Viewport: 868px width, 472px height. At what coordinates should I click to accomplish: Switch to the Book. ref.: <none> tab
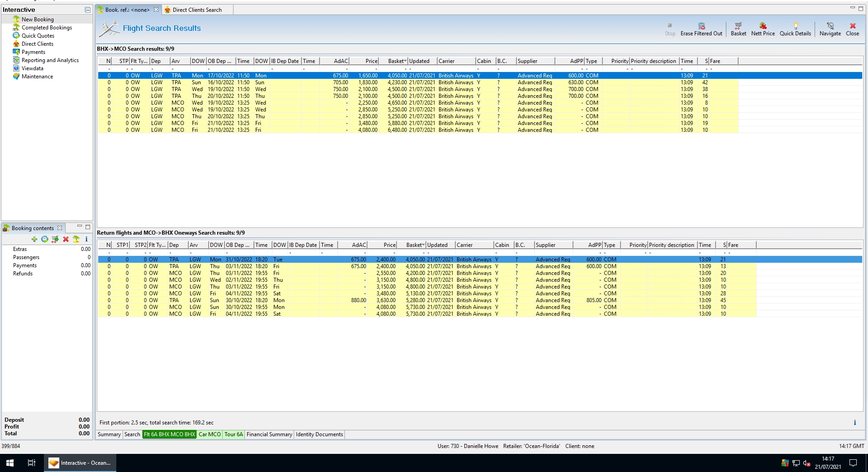click(127, 10)
